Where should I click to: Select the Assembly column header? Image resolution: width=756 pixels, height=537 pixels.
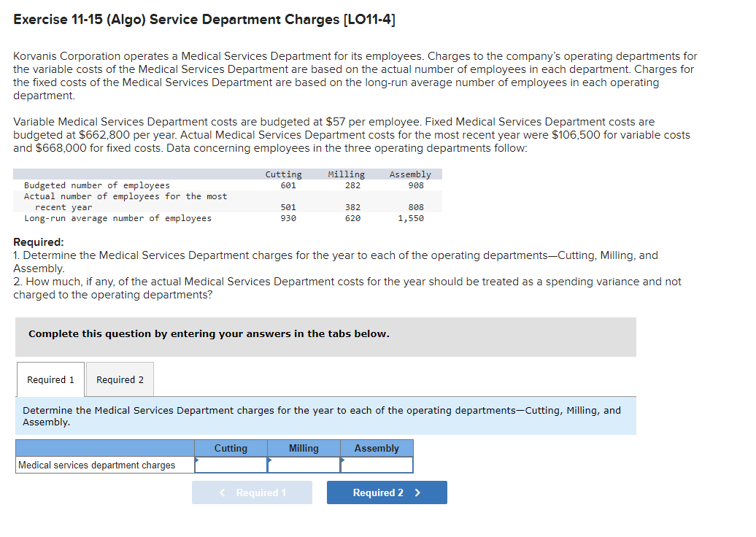pos(377,448)
